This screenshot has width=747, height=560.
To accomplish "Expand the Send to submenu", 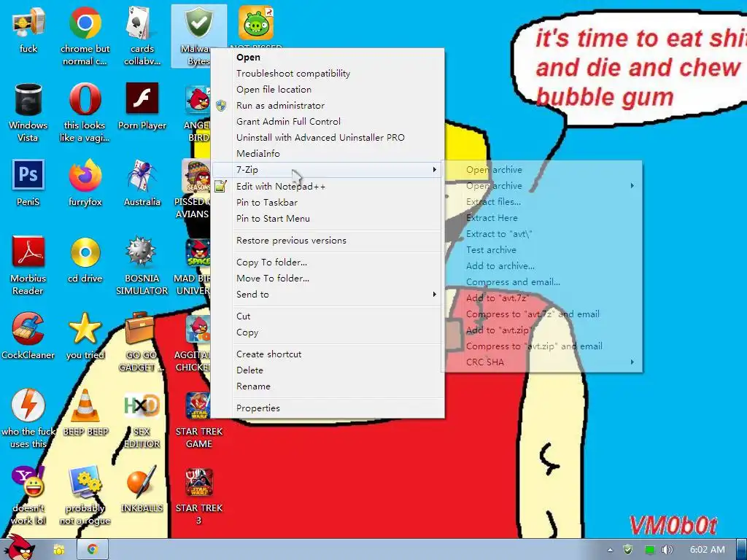I will (x=328, y=295).
